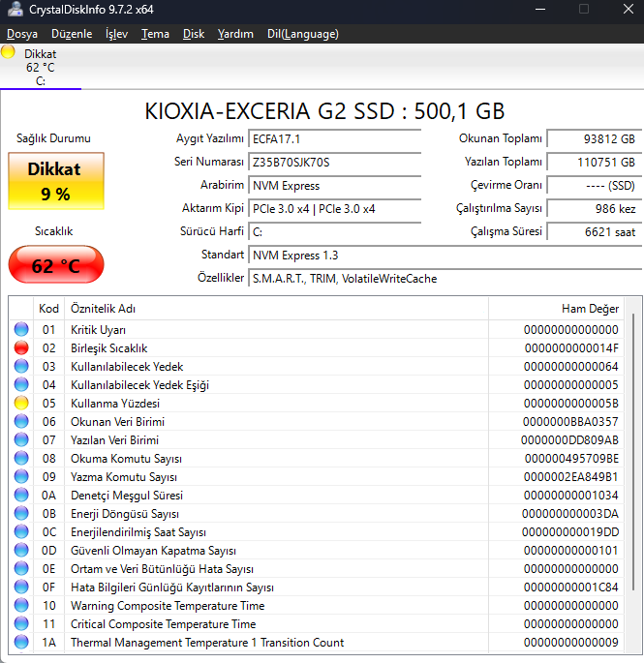This screenshot has width=644, height=663.
Task: Open the Yardım menu
Action: point(235,34)
